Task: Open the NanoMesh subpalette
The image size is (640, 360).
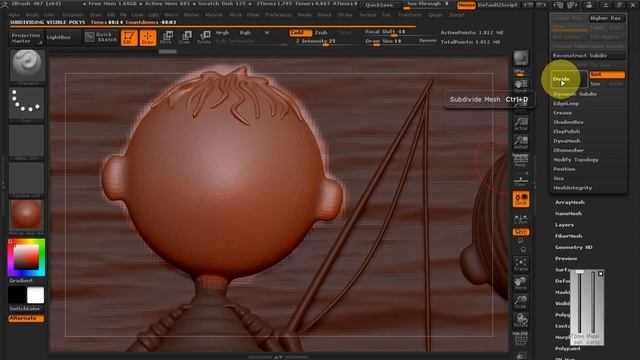Action: point(568,214)
